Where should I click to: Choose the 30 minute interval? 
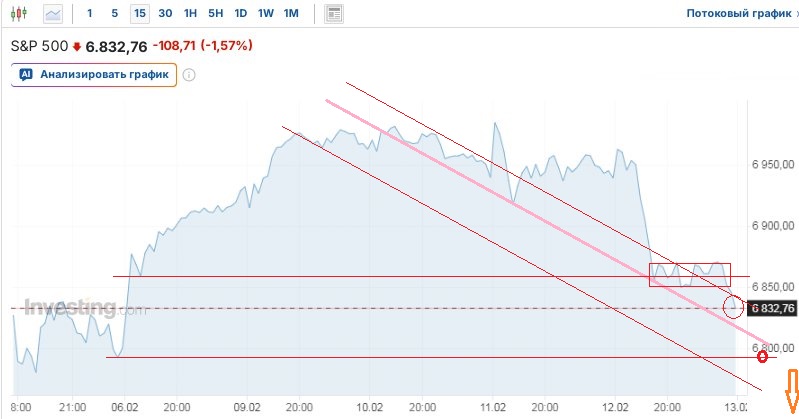click(x=165, y=14)
